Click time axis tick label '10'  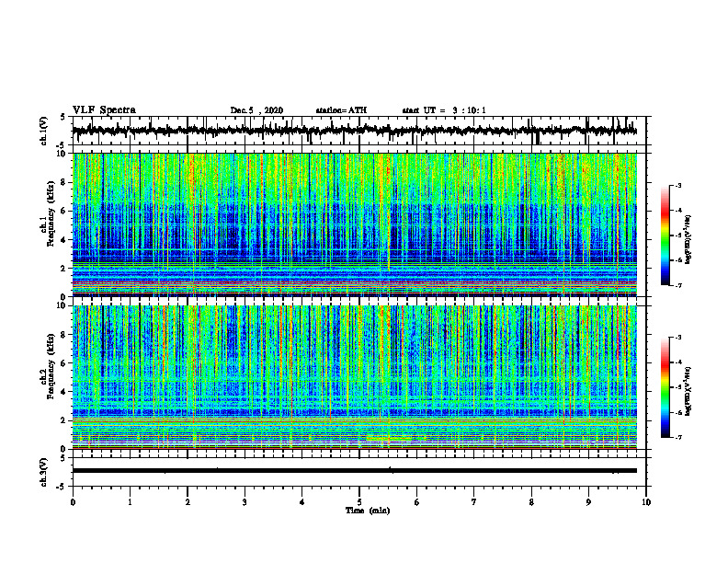[646, 502]
